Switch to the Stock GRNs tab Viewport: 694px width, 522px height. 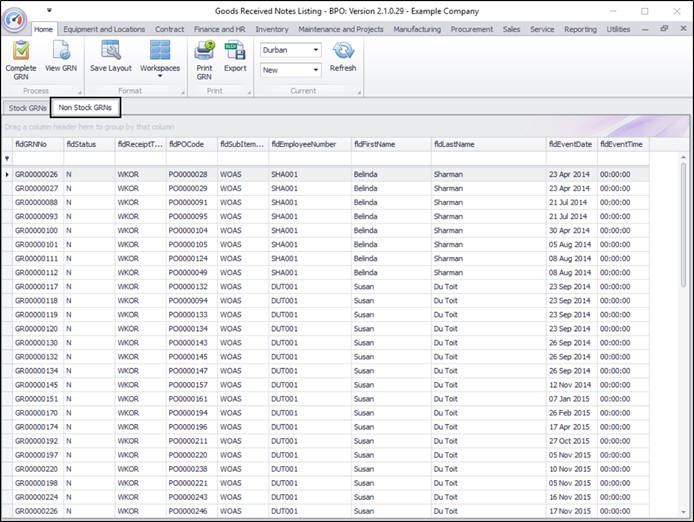(x=27, y=107)
